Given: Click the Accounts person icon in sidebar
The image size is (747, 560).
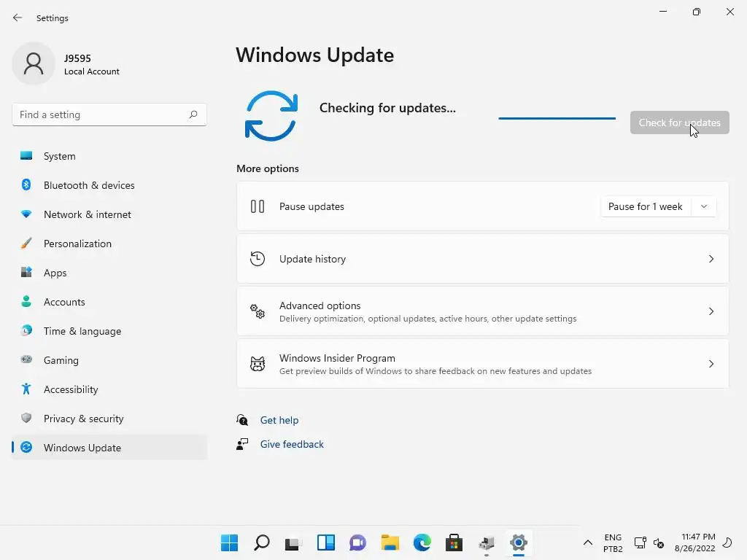Looking at the screenshot, I should 26,301.
